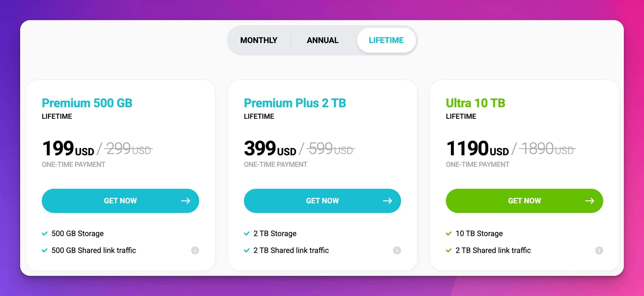
Task: Click the arrow icon in the Premium Plus 2 TB Get Now button
Action: 388,201
